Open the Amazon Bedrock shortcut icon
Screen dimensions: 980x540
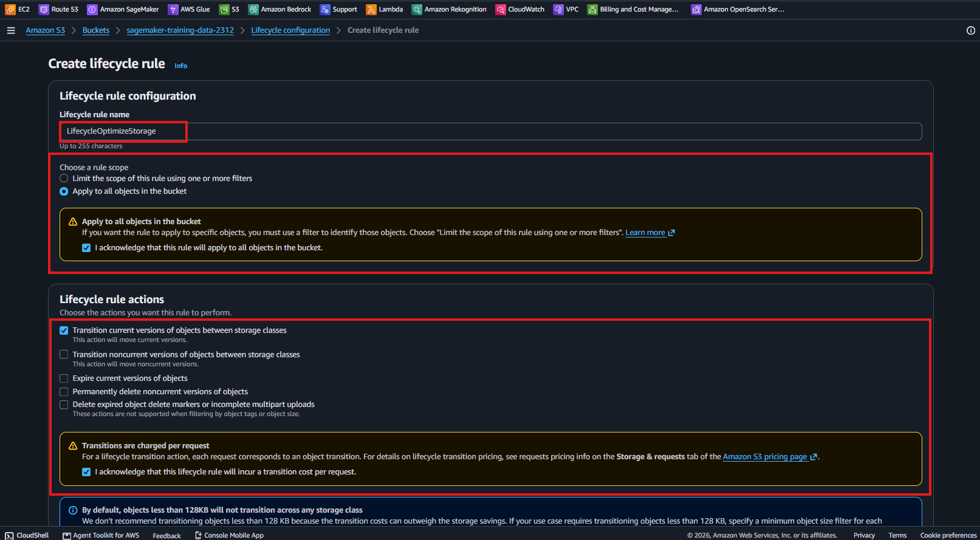tap(253, 9)
